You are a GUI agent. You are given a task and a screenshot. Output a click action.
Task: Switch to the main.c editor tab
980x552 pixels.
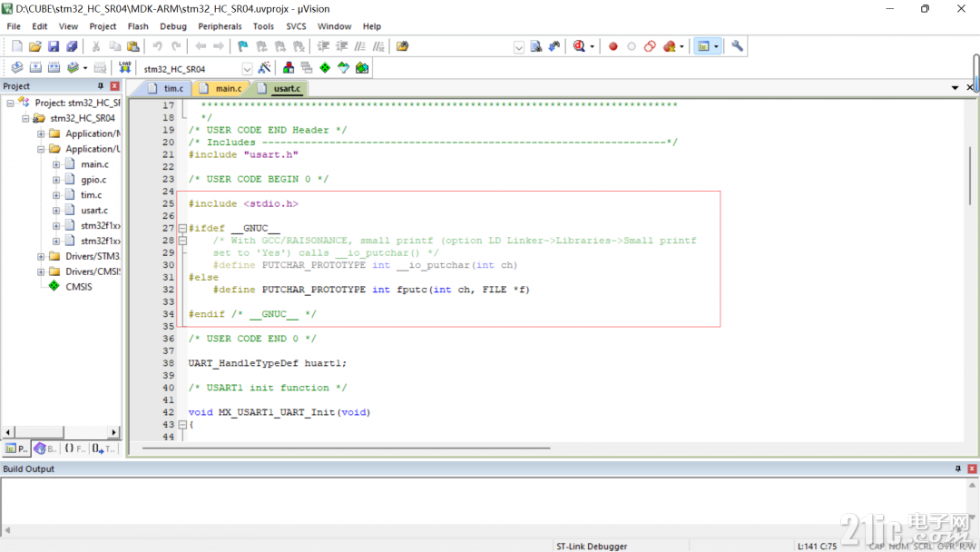pyautogui.click(x=221, y=89)
